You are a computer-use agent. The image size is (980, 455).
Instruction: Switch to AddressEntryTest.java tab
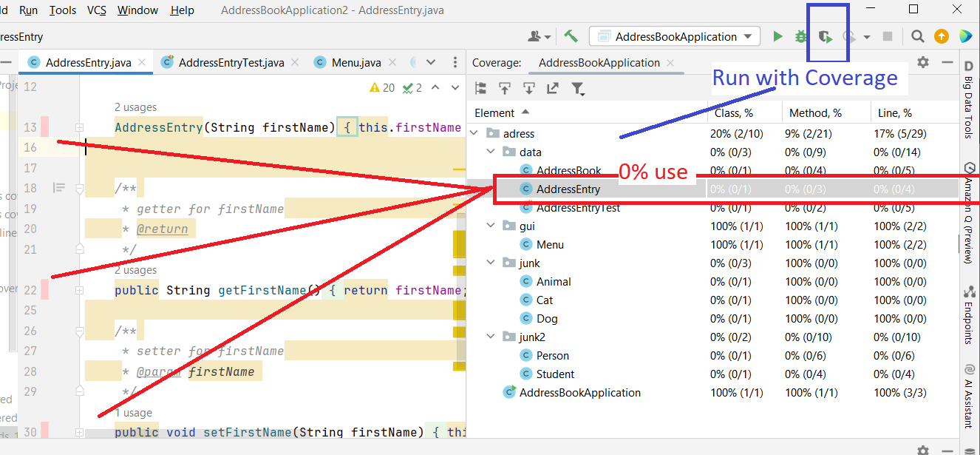click(x=231, y=63)
